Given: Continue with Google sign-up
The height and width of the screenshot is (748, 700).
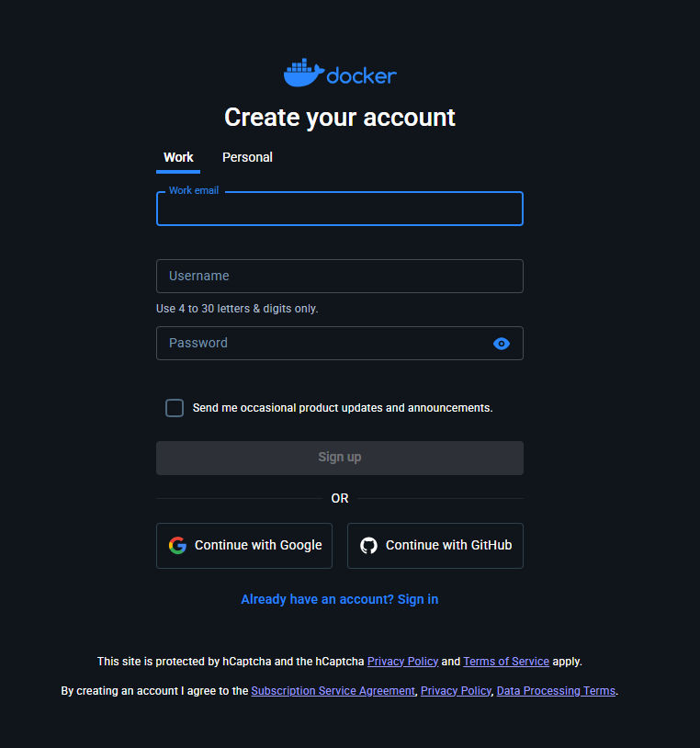Looking at the screenshot, I should coord(244,546).
